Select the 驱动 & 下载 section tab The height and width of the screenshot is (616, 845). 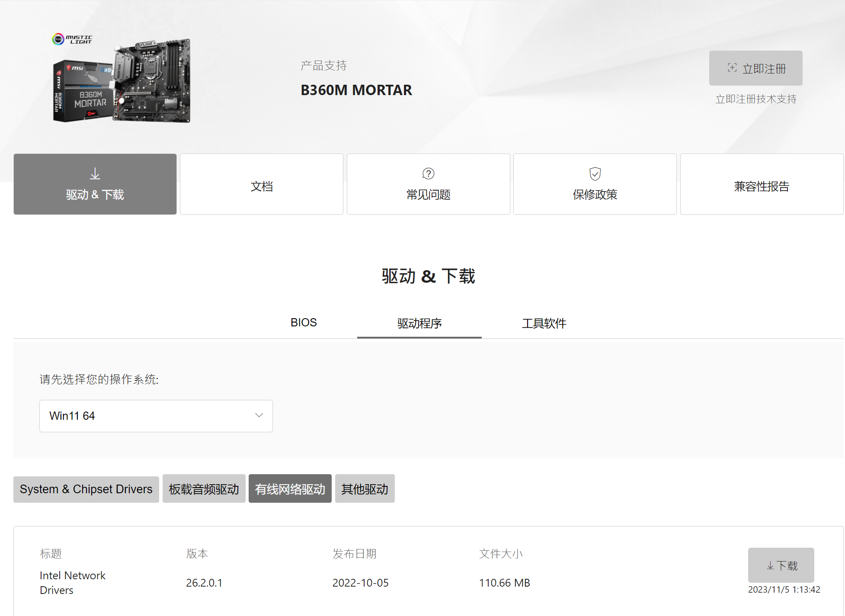95,184
